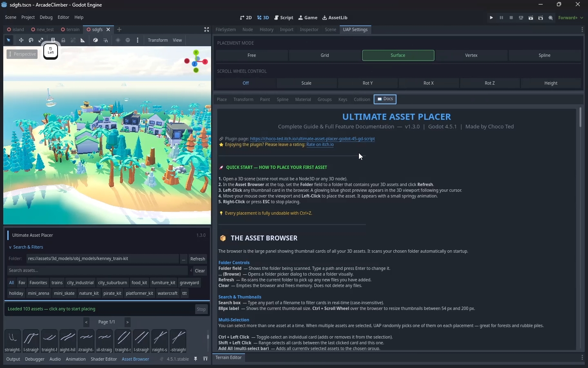Viewport: 588px width, 368px height.
Task: Open the View menu in viewport toolbar
Action: point(178,40)
